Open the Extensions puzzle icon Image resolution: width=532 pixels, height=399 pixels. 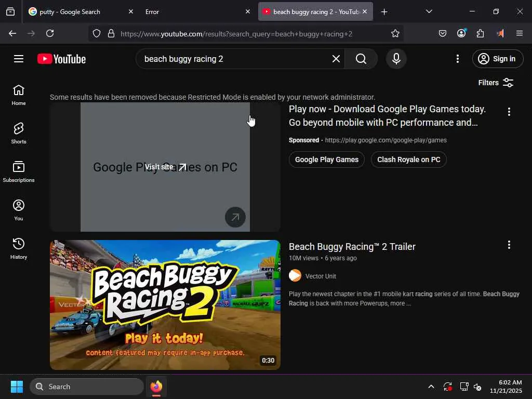480,33
